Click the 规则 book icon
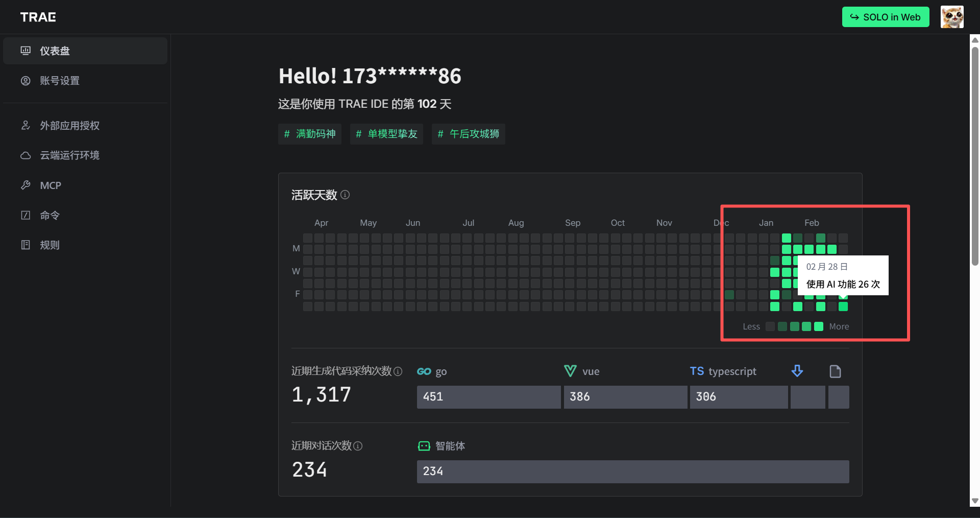 pyautogui.click(x=26, y=245)
